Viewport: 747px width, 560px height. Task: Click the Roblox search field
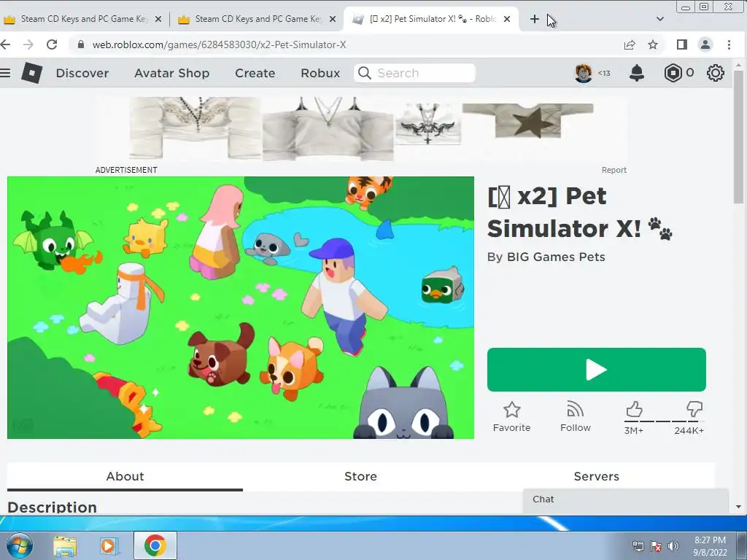[414, 73]
